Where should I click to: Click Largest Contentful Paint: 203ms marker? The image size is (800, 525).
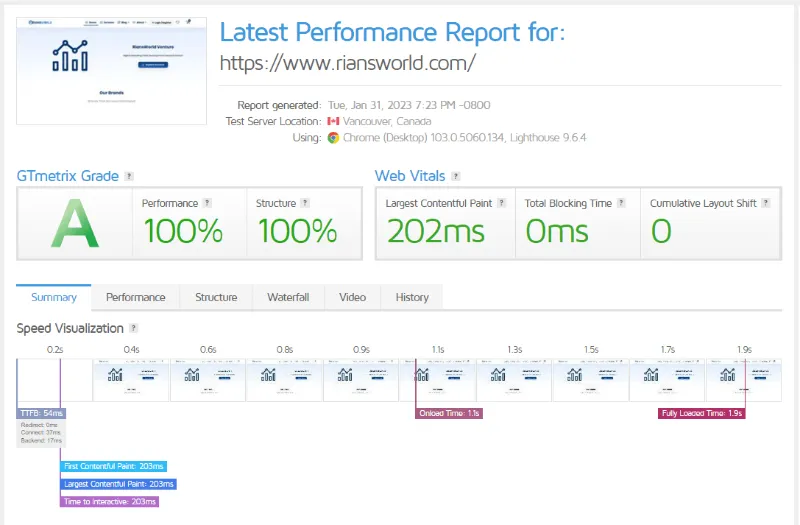[x=118, y=484]
